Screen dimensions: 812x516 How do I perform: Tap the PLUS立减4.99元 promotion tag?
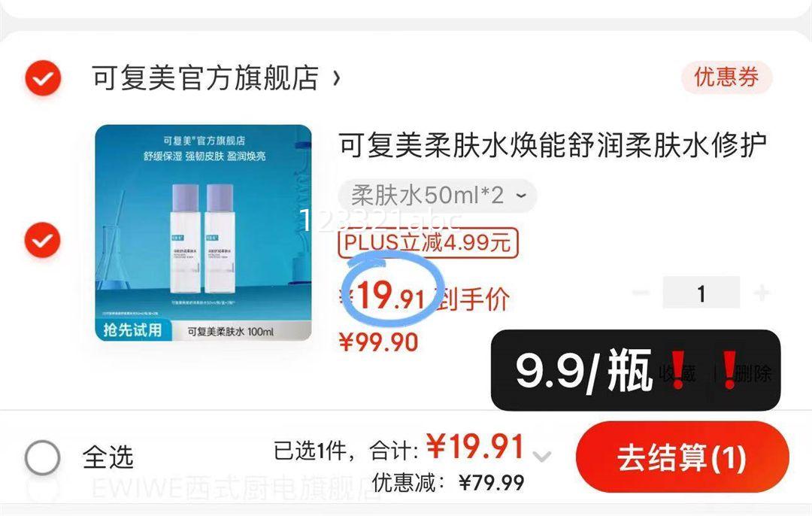point(428,242)
